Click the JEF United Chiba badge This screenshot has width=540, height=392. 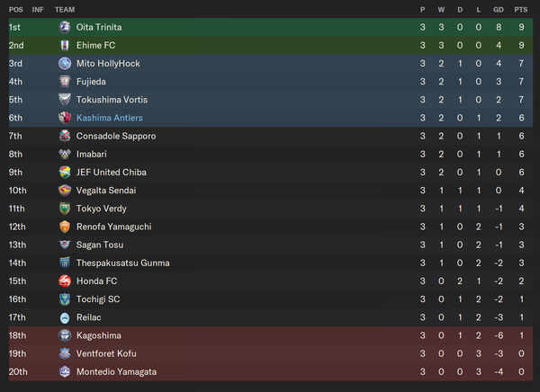tap(65, 172)
